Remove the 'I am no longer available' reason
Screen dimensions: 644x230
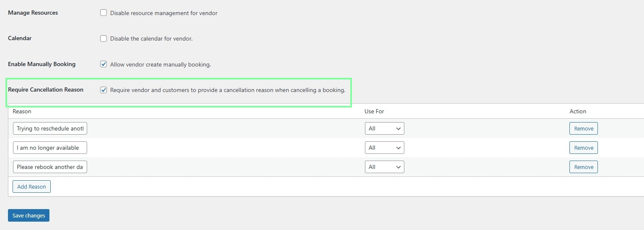583,148
